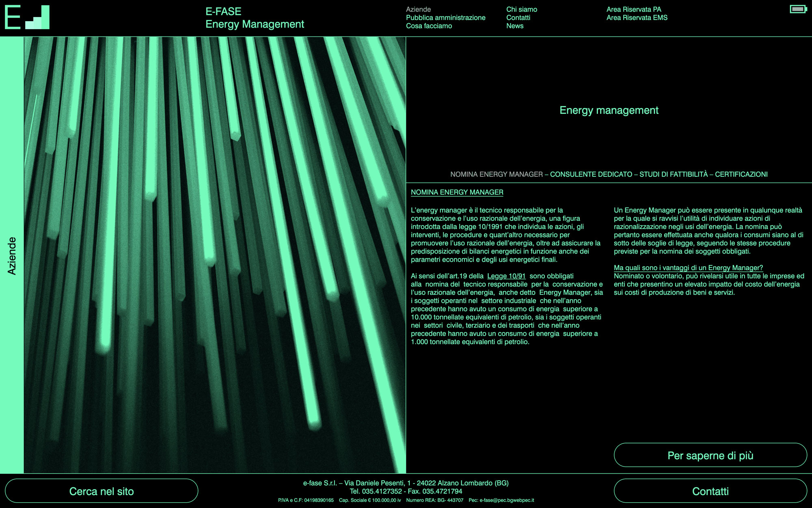
Task: Open Area Riservata EMS link
Action: click(637, 17)
